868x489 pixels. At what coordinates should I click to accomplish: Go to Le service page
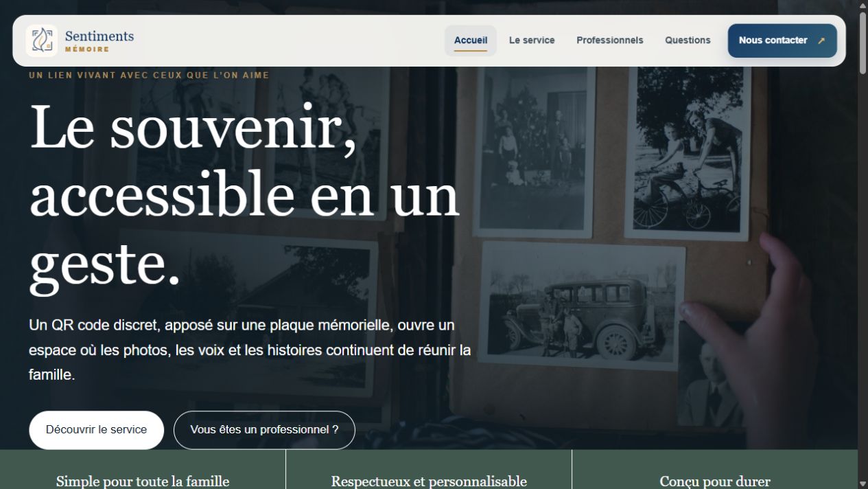pyautogui.click(x=532, y=41)
